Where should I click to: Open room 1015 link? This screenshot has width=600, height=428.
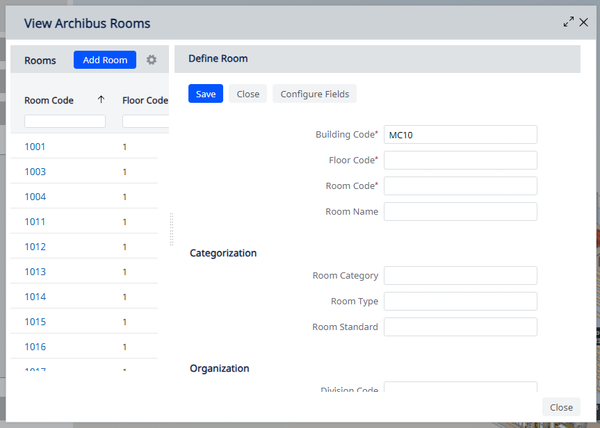click(35, 322)
